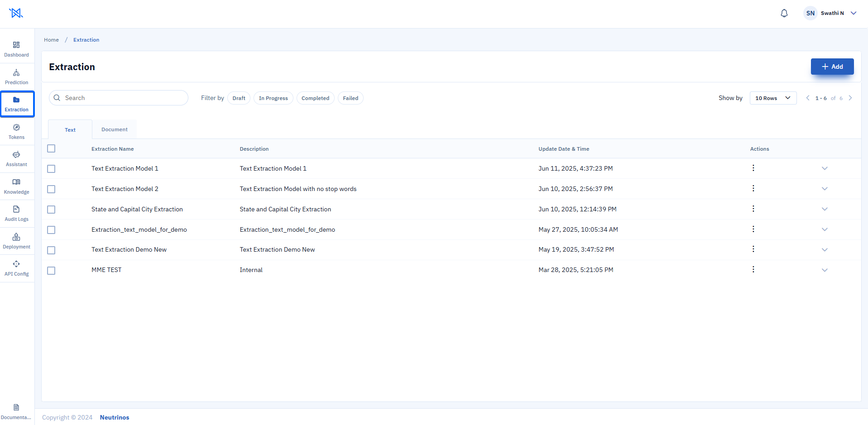This screenshot has width=868, height=425.
Task: View Audit Logs from sidebar
Action: [x=16, y=214]
